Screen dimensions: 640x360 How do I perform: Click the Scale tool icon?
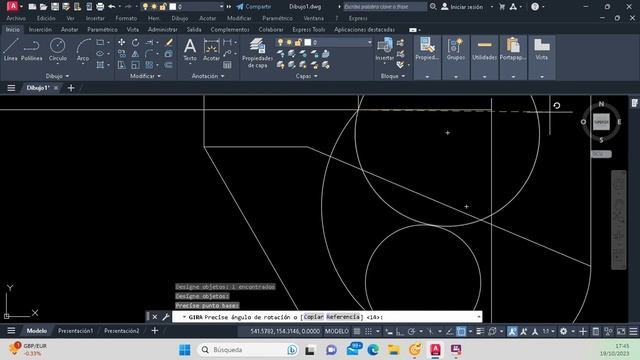(x=135, y=65)
